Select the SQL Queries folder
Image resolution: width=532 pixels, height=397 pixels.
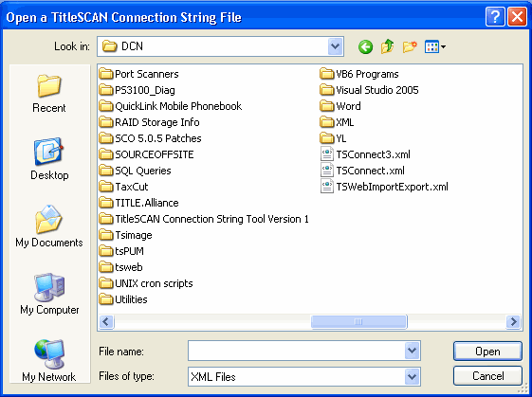pyautogui.click(x=135, y=171)
